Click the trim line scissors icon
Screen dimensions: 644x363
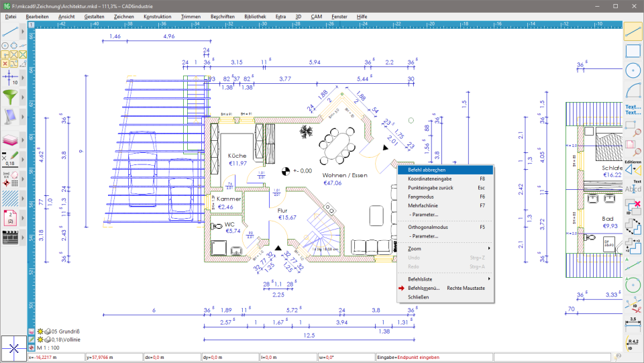(633, 305)
